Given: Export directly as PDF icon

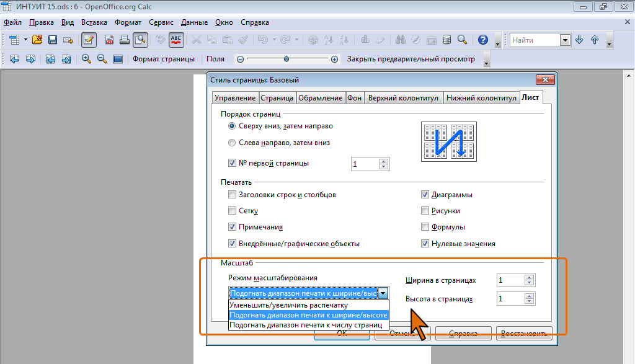Looking at the screenshot, I should (109, 40).
